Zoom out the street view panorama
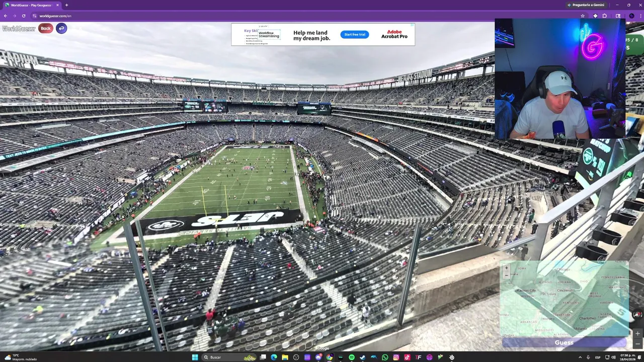Image resolution: width=644 pixels, height=362 pixels. tap(637, 343)
